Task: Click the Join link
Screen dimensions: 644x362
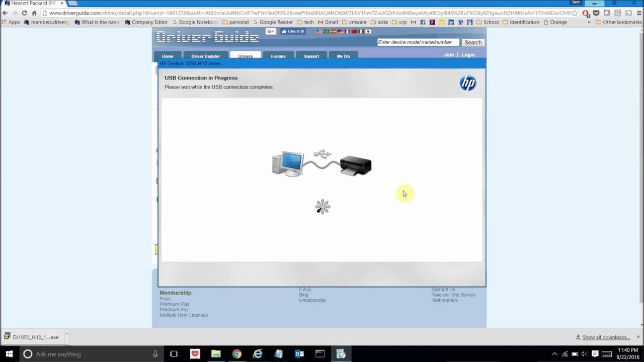Action: pos(449,55)
